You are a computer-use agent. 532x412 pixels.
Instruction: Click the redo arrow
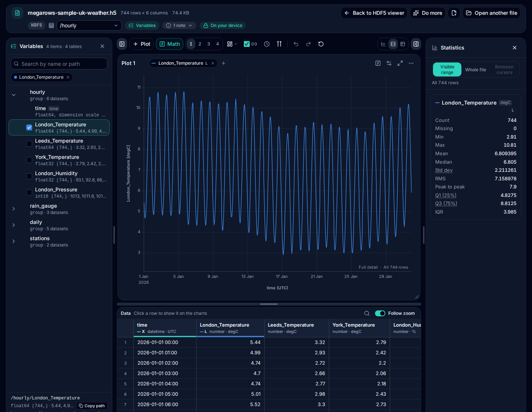pyautogui.click(x=308, y=44)
